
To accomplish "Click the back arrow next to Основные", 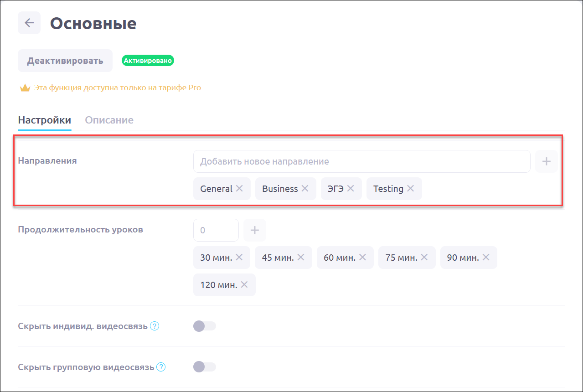I will pyautogui.click(x=29, y=23).
